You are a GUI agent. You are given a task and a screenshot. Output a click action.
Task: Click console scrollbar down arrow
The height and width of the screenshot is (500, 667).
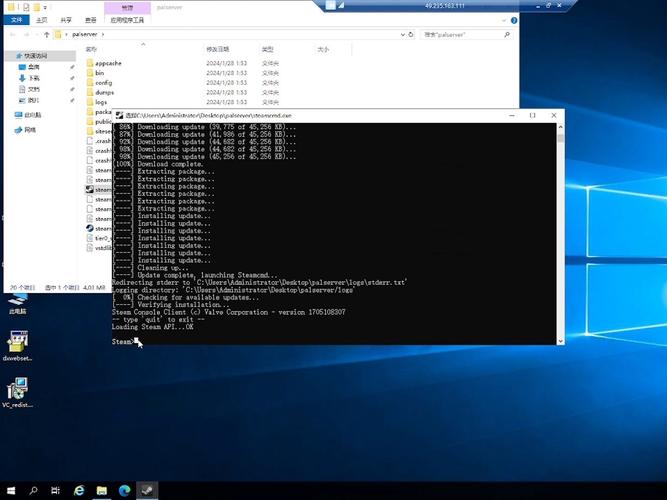tap(560, 341)
